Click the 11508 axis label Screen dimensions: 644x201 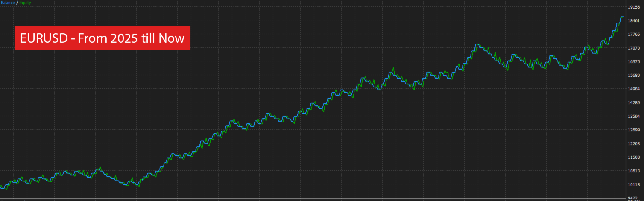[x=633, y=157]
